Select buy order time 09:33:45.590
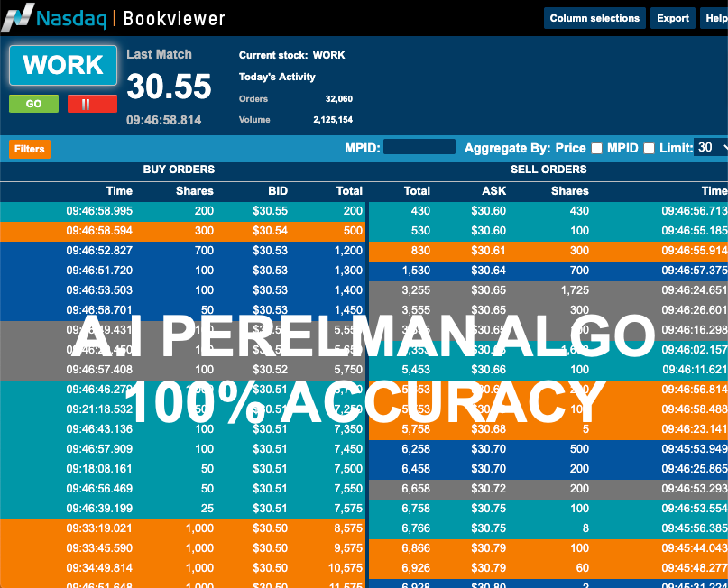This screenshot has width=728, height=588. tap(99, 548)
